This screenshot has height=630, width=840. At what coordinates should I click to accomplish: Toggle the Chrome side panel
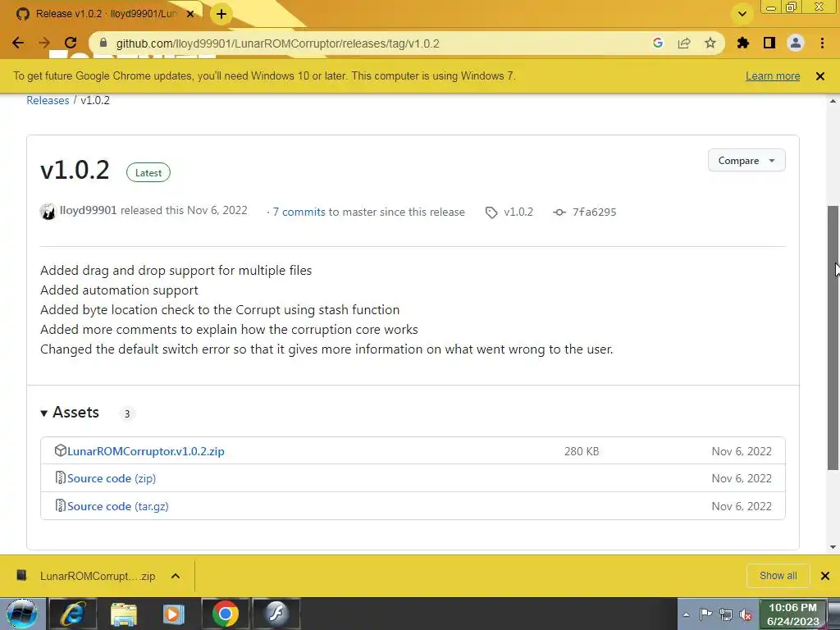(769, 43)
